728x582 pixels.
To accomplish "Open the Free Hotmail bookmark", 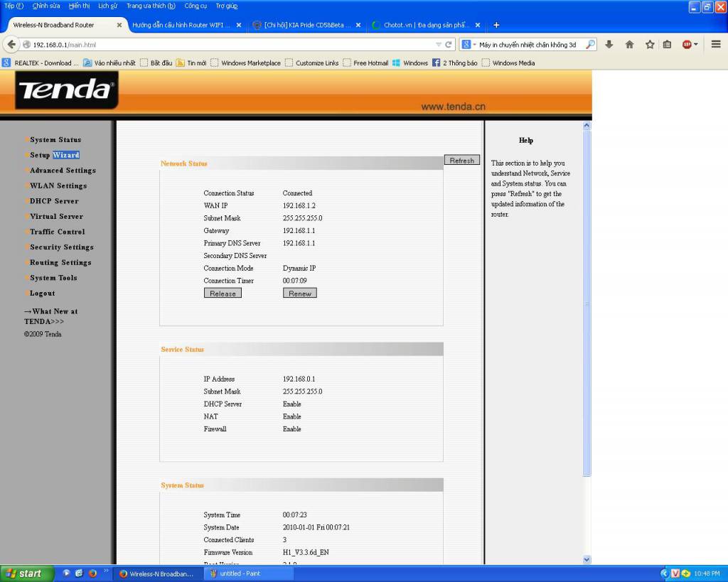I will [x=365, y=63].
